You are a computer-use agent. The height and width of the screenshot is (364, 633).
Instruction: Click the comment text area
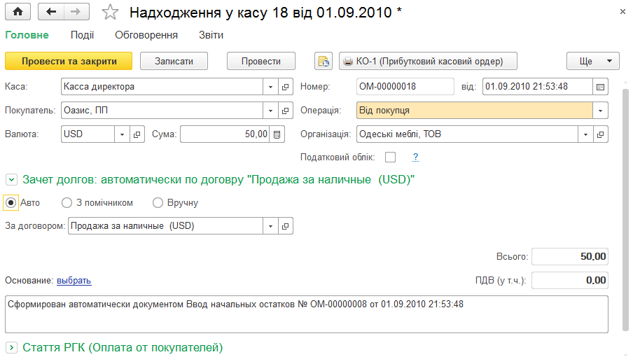(x=307, y=314)
